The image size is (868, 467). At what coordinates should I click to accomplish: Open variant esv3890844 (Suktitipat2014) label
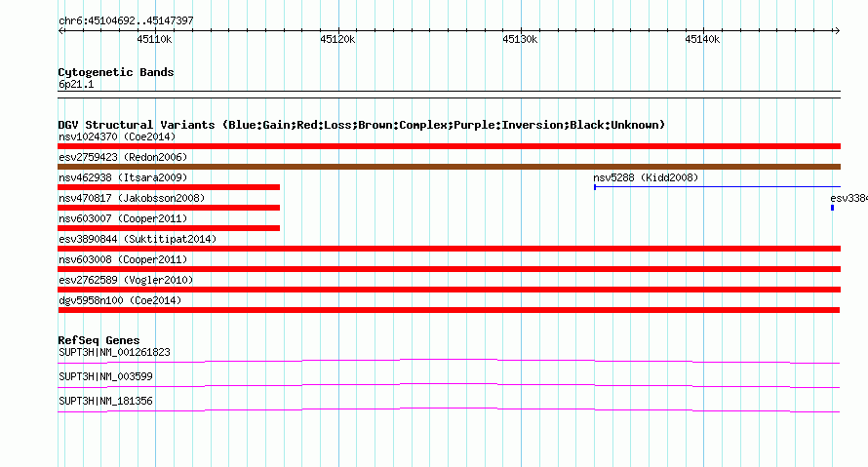[138, 239]
